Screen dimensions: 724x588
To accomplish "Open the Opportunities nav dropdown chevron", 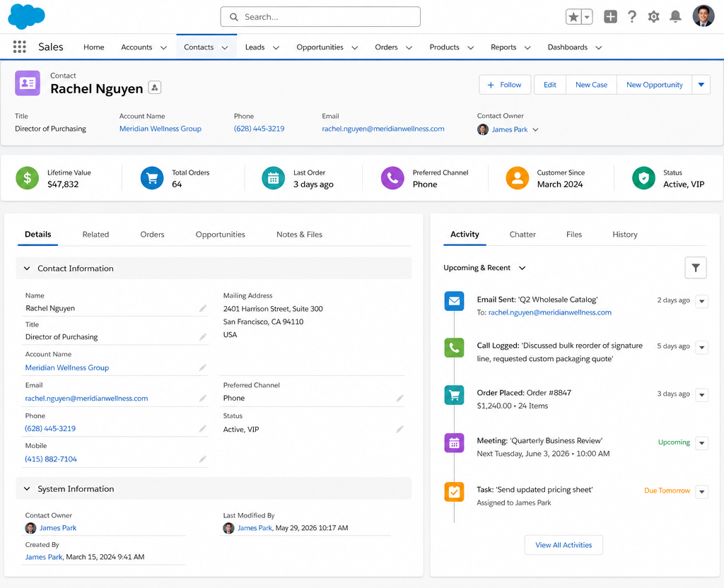I will click(355, 47).
